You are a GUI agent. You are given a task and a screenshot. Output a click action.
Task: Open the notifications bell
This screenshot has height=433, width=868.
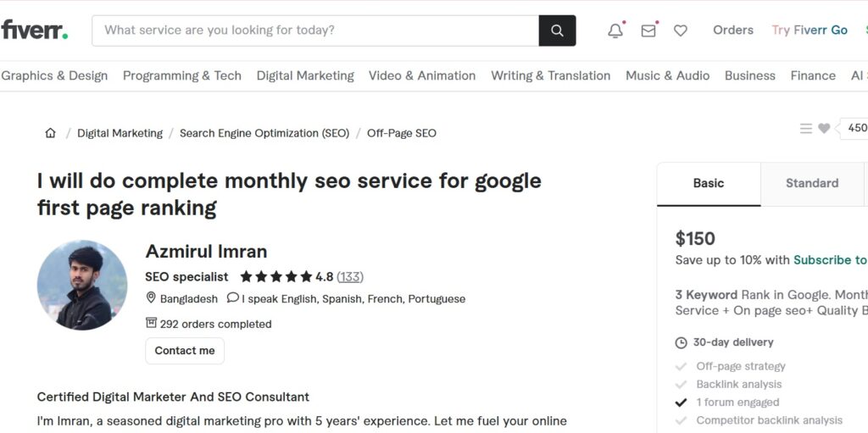click(x=615, y=31)
